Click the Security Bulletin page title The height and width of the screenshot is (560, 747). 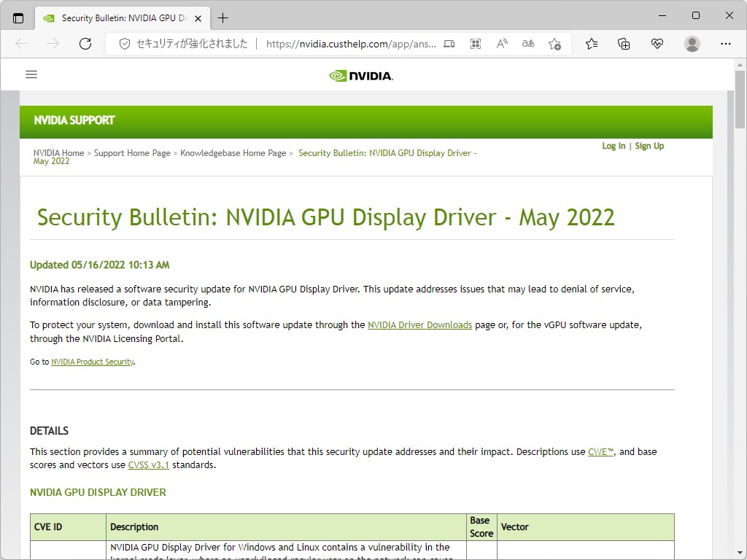(326, 217)
